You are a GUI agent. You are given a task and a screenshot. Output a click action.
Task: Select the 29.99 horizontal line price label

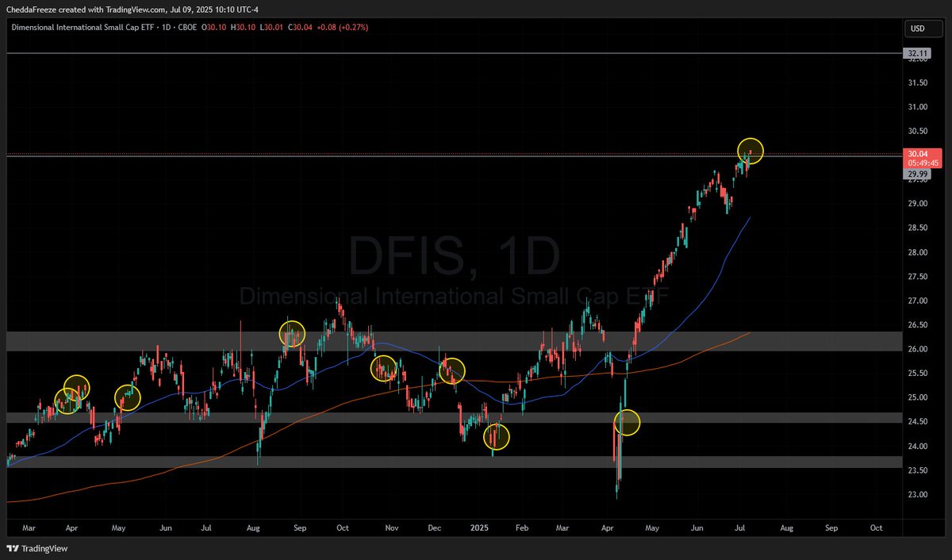[917, 175]
